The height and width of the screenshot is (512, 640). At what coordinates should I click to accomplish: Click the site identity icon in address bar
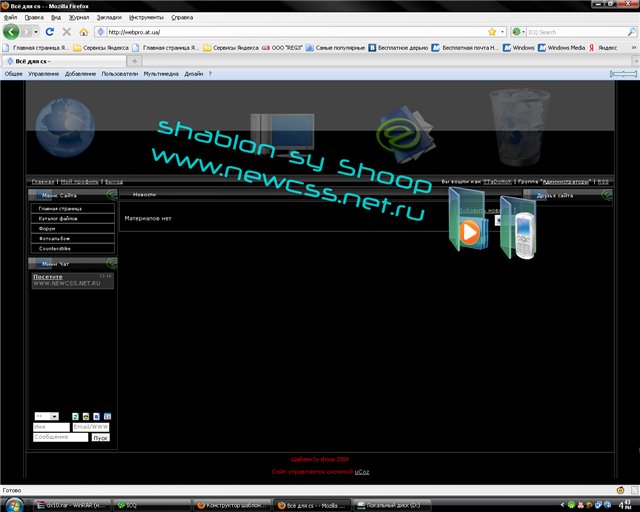(x=100, y=32)
